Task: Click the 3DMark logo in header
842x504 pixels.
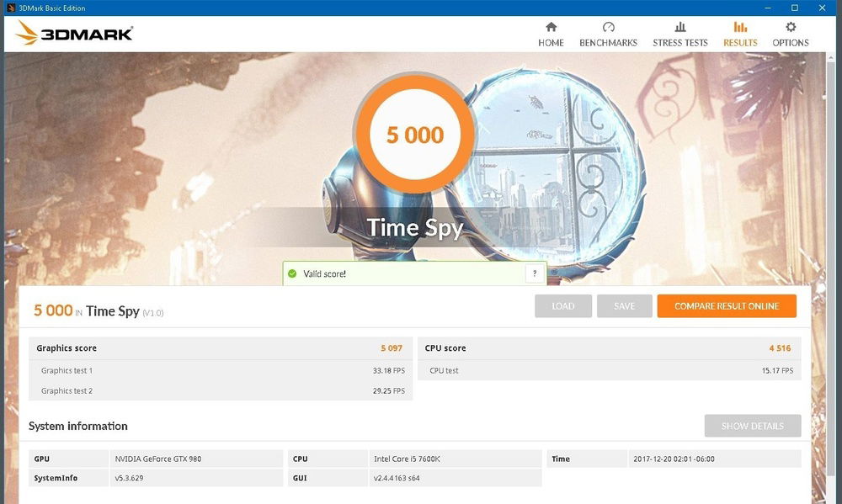Action: [74, 34]
